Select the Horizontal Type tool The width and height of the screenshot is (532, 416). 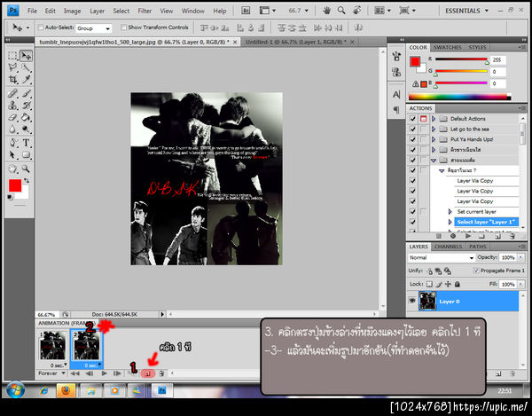26,143
